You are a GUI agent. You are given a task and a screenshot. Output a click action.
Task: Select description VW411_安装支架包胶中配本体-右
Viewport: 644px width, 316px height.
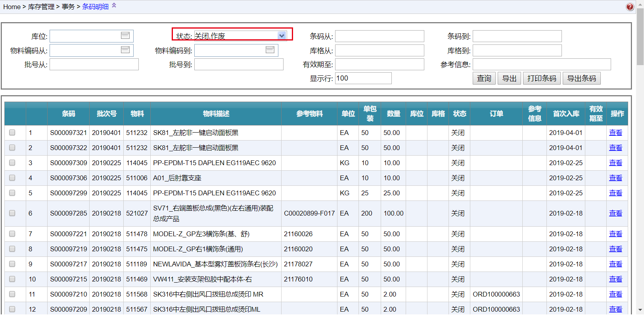click(x=202, y=279)
